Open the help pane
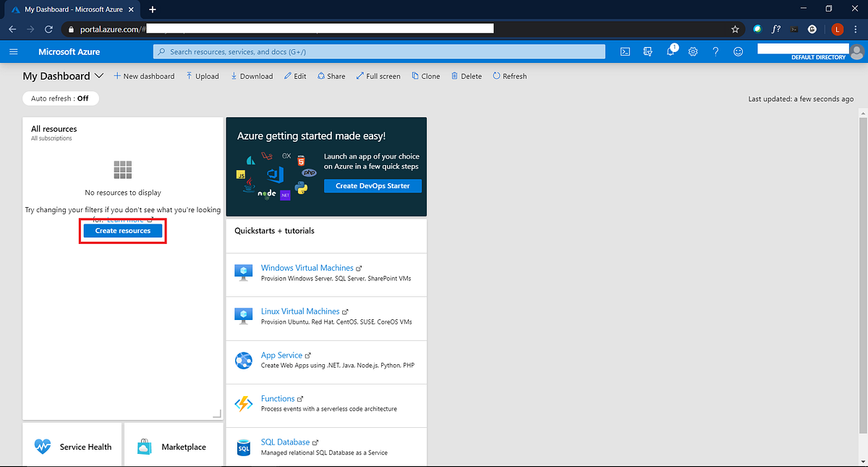The height and width of the screenshot is (467, 868). [715, 51]
